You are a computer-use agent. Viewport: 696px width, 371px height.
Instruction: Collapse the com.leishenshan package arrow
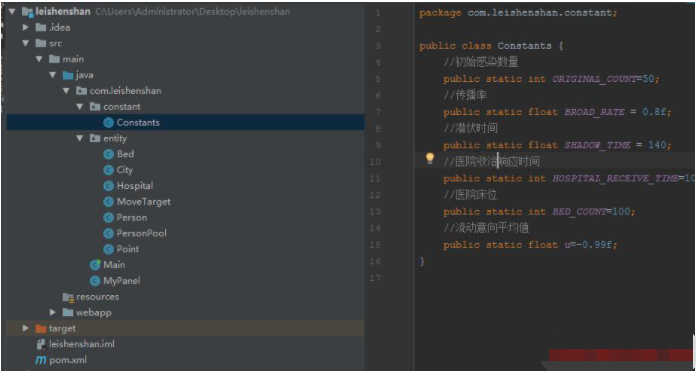[66, 91]
